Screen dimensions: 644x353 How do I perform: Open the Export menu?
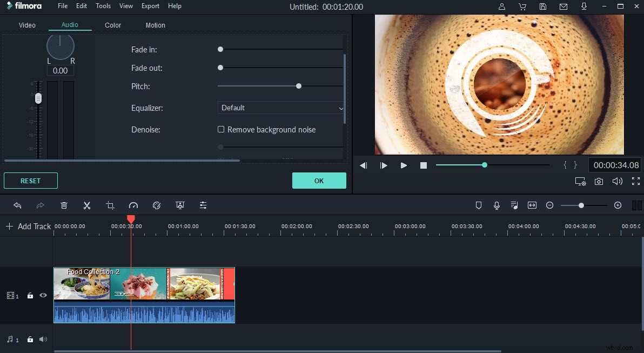(x=150, y=6)
